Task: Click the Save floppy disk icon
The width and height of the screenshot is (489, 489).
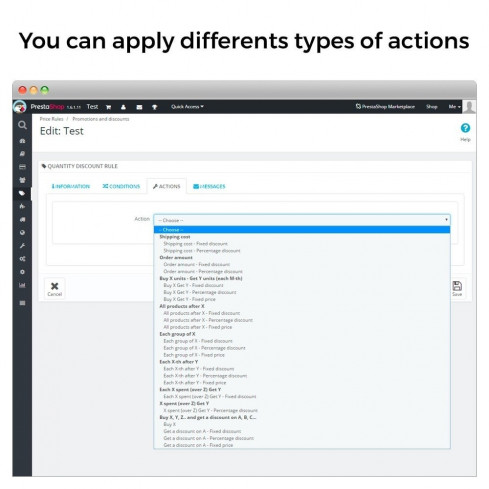Action: 457,286
